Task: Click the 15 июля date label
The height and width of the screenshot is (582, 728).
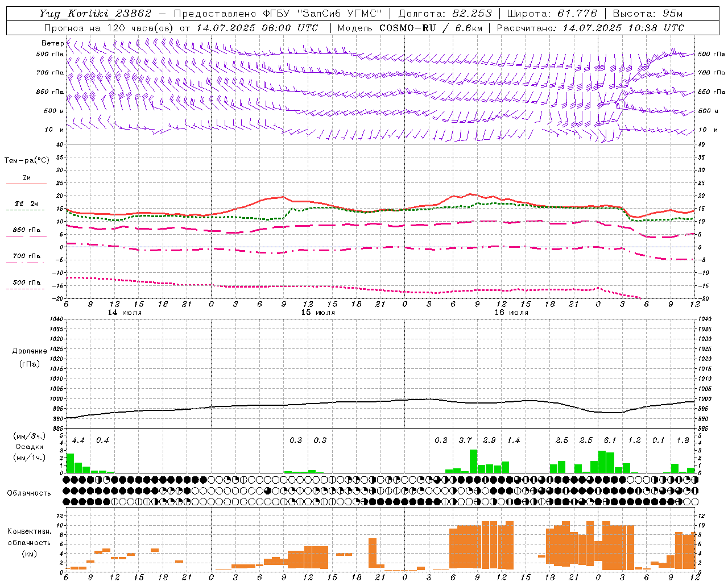Action: pos(318,313)
